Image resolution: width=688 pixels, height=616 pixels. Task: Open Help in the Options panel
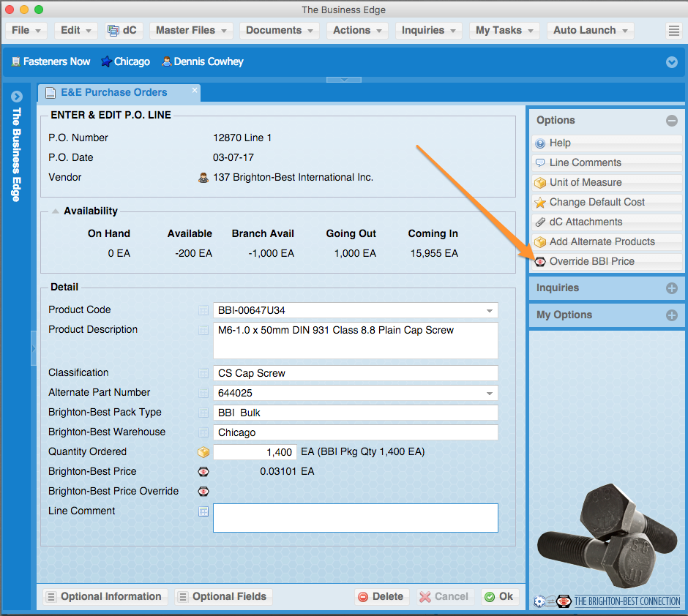(607, 143)
